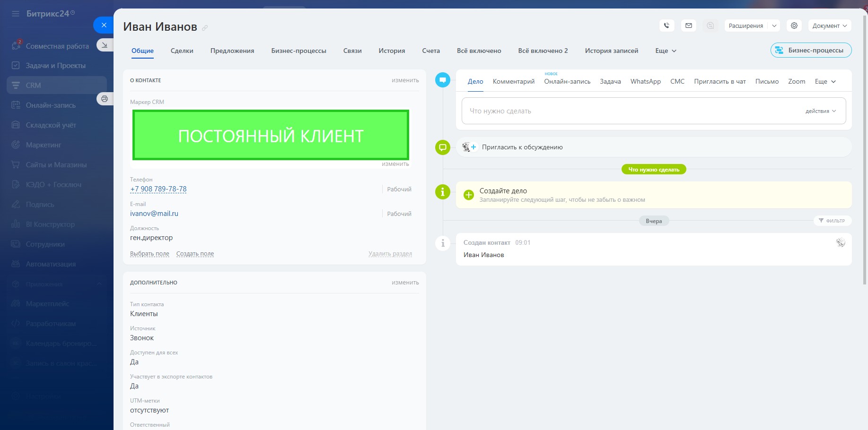Screen dimensions: 868x430
Task: Expand the Еще tab menu in navigation
Action: pos(666,51)
